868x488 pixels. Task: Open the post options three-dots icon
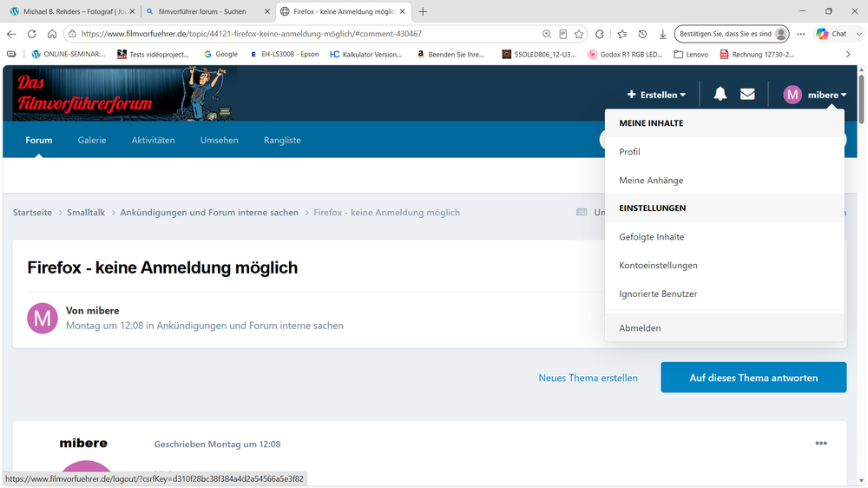coord(821,443)
